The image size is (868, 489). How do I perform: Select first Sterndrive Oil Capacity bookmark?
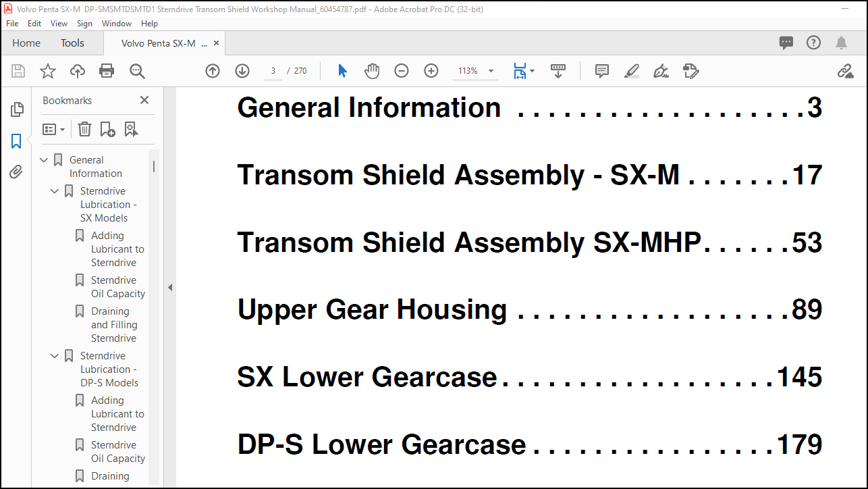(x=118, y=287)
